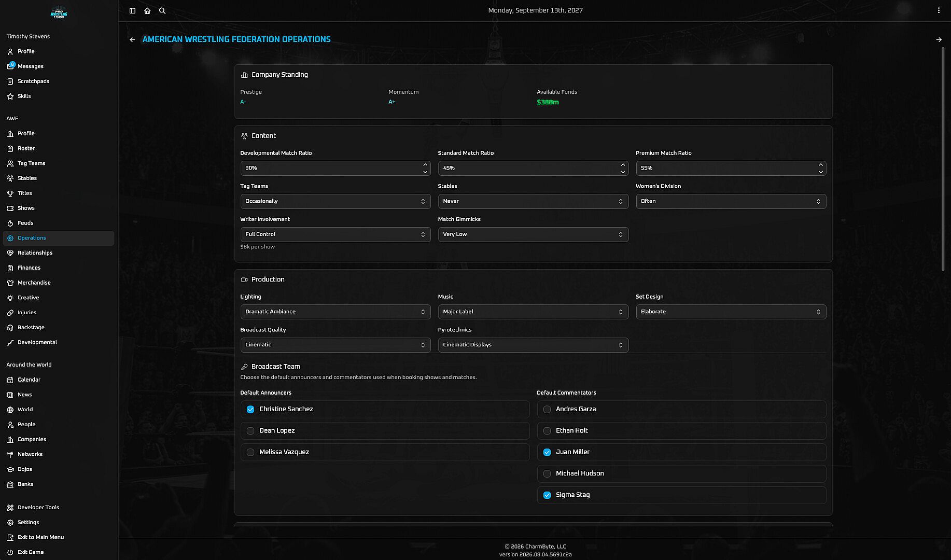The height and width of the screenshot is (560, 951).
Task: Open Developer Tools icon
Action: click(10, 508)
